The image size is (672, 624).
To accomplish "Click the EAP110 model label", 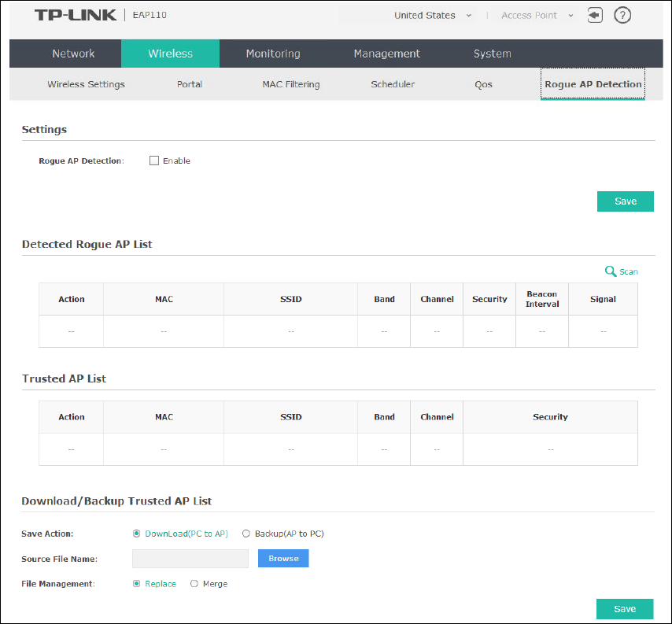I will [150, 15].
